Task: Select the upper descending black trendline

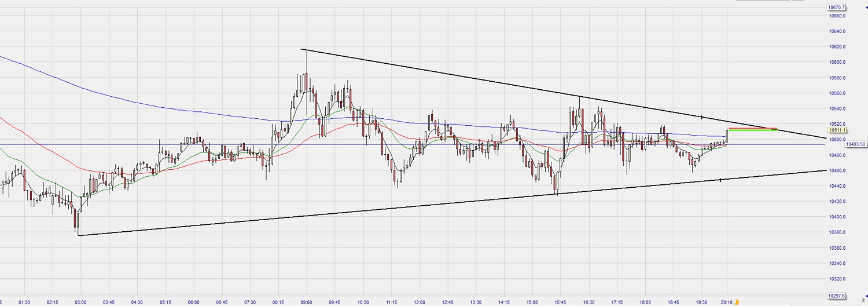Action: click(463, 78)
